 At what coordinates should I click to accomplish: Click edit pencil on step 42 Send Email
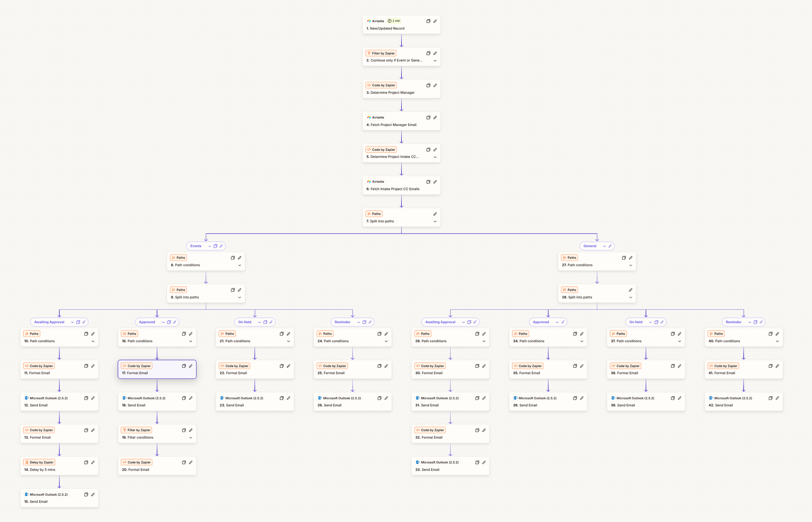(777, 398)
